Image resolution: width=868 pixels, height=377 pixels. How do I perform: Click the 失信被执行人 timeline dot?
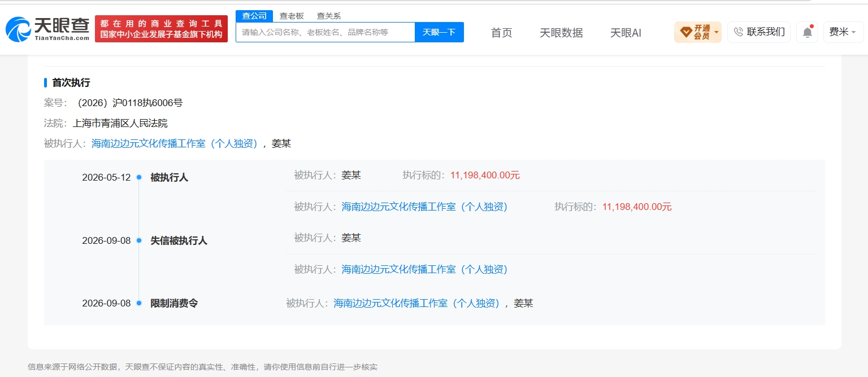[139, 240]
